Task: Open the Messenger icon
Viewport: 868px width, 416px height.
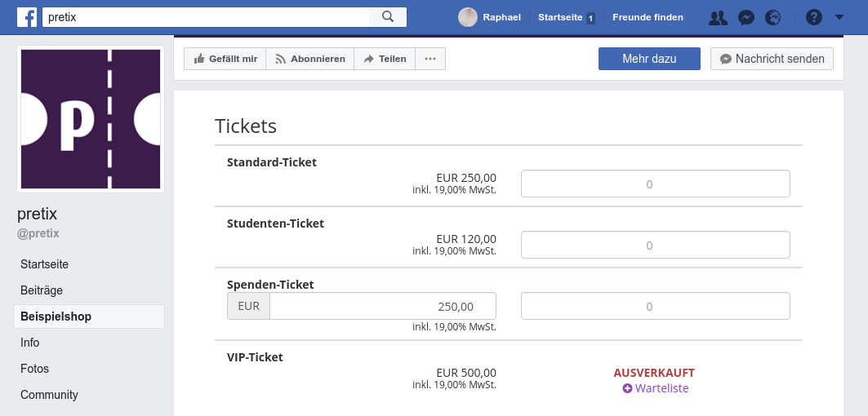Action: (746, 17)
